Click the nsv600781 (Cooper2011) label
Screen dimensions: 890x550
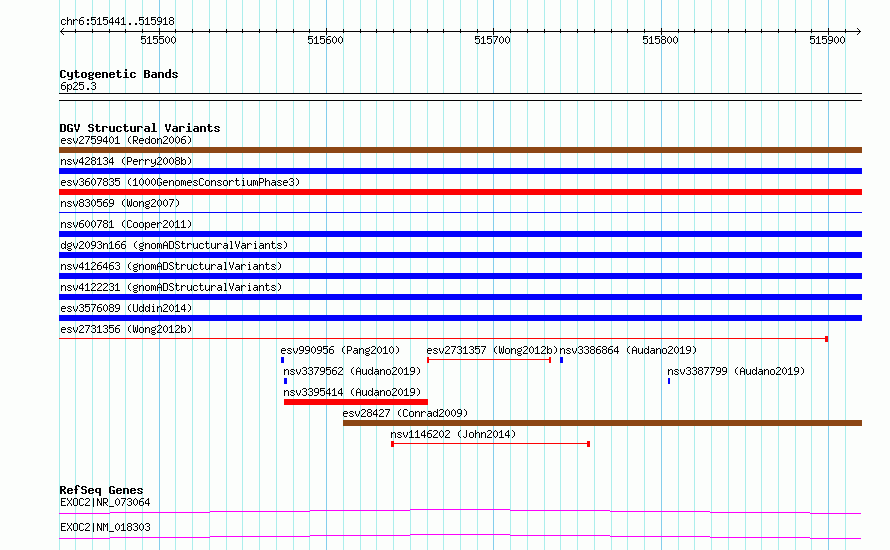[x=126, y=224]
